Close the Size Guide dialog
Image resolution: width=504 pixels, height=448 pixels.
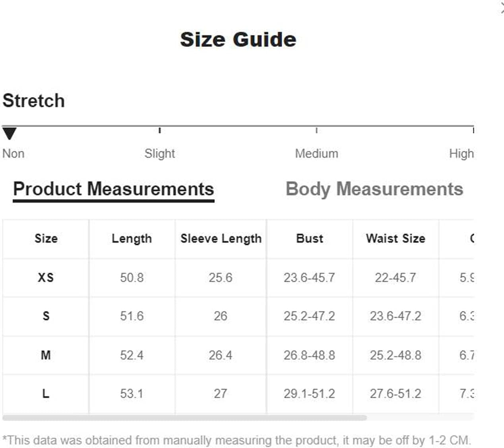tap(502, 8)
